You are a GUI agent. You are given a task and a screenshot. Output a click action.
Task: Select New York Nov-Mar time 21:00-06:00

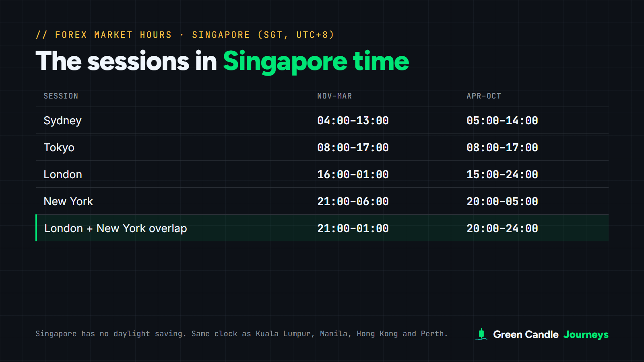click(353, 202)
